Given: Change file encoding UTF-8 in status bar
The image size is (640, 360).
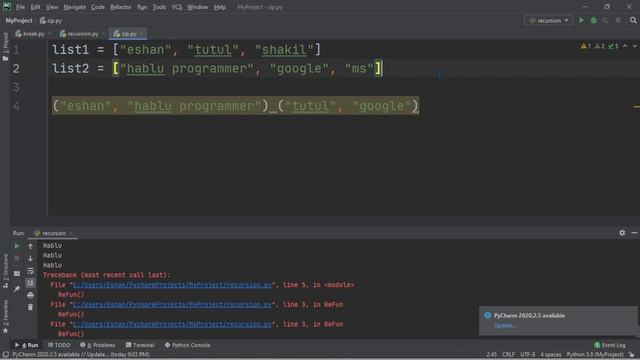Looking at the screenshot, I should [x=528, y=355].
